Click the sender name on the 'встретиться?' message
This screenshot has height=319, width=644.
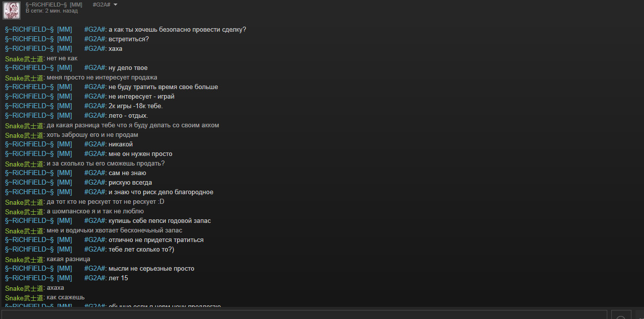point(55,39)
